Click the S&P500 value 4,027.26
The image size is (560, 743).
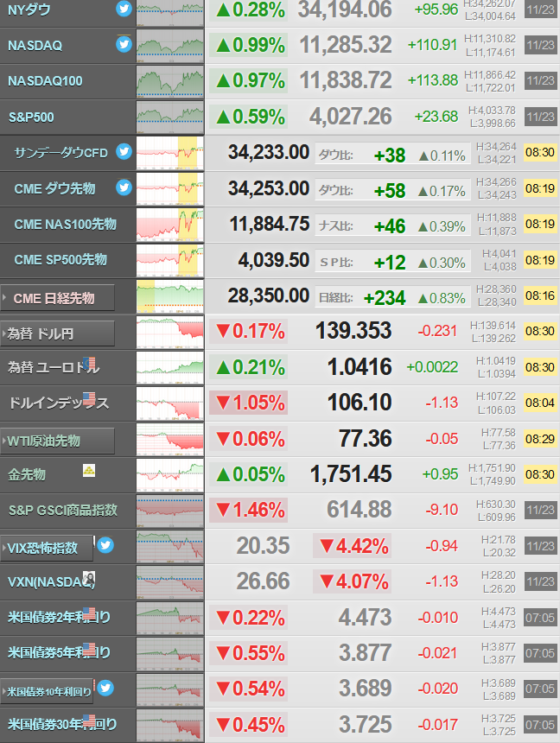350,117
